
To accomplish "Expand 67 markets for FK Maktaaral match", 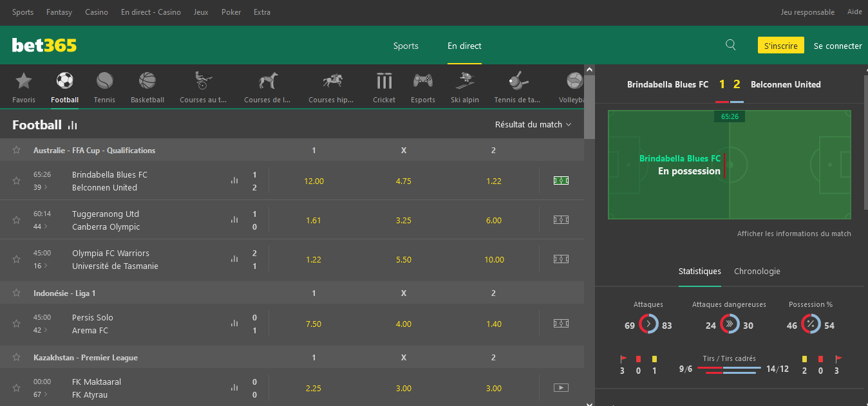I will 40,395.
